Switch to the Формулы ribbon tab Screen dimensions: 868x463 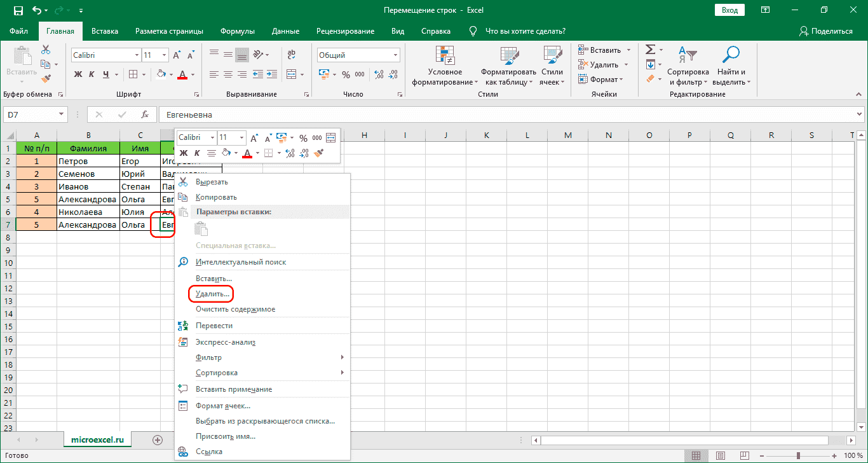[237, 31]
